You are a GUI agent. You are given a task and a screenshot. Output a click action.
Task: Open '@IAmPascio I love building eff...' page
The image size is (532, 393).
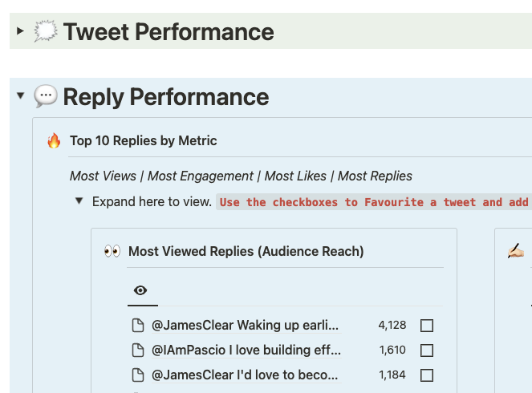(x=246, y=350)
